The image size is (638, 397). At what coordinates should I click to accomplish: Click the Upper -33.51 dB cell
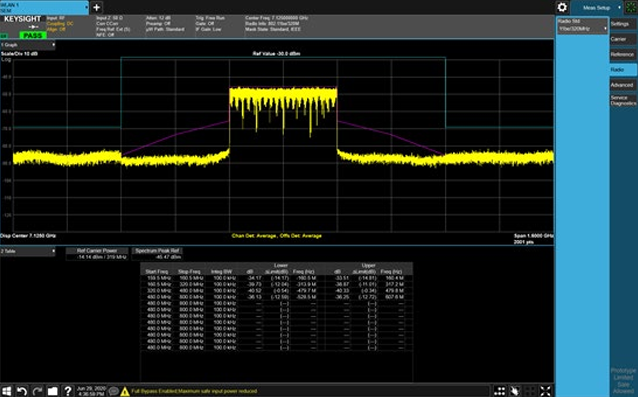342,278
